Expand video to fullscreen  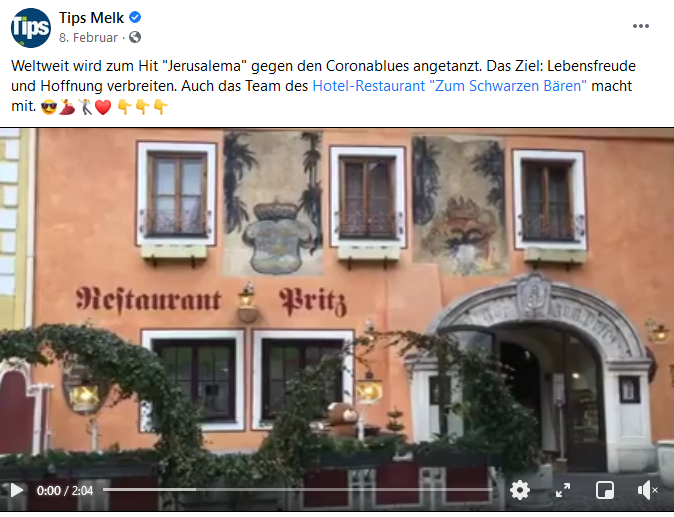coord(563,490)
